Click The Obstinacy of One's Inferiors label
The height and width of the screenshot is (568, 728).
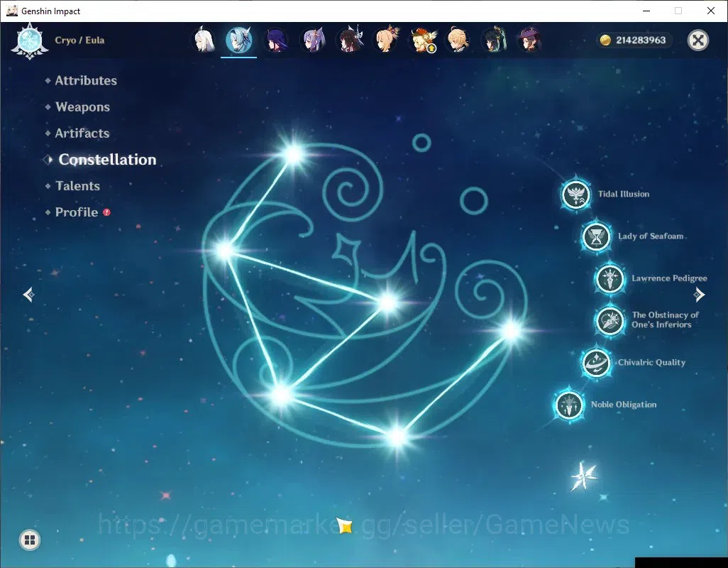[x=664, y=319]
